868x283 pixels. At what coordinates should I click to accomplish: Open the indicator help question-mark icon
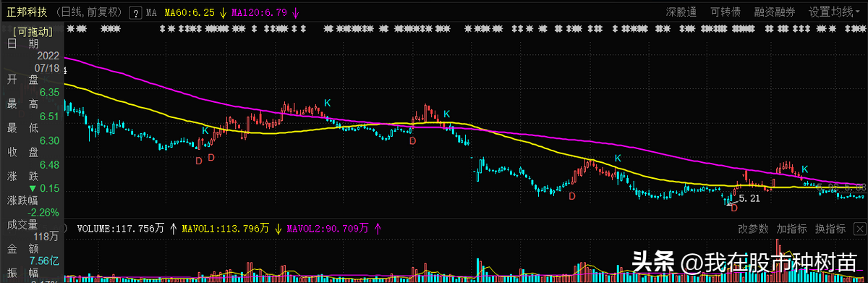coord(135,12)
